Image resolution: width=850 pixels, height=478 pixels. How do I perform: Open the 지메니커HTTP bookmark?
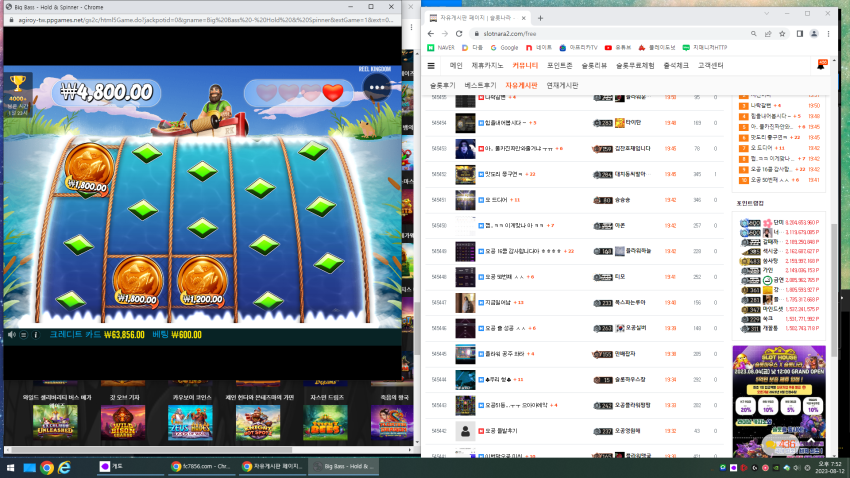coord(705,48)
